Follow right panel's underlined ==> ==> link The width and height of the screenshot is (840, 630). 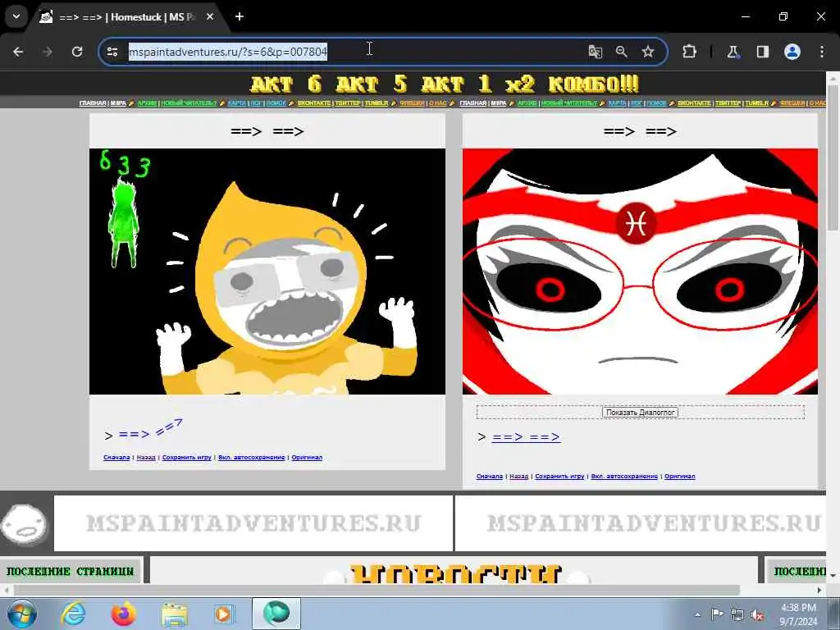[x=526, y=437]
